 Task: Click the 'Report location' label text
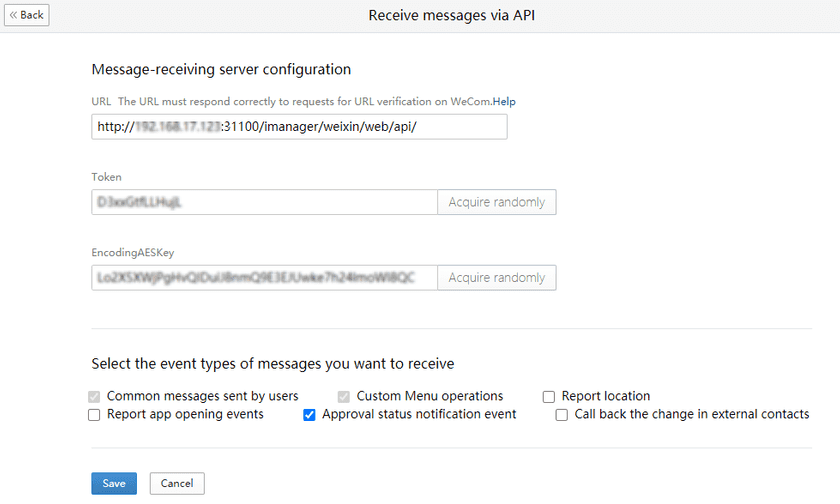pos(606,396)
